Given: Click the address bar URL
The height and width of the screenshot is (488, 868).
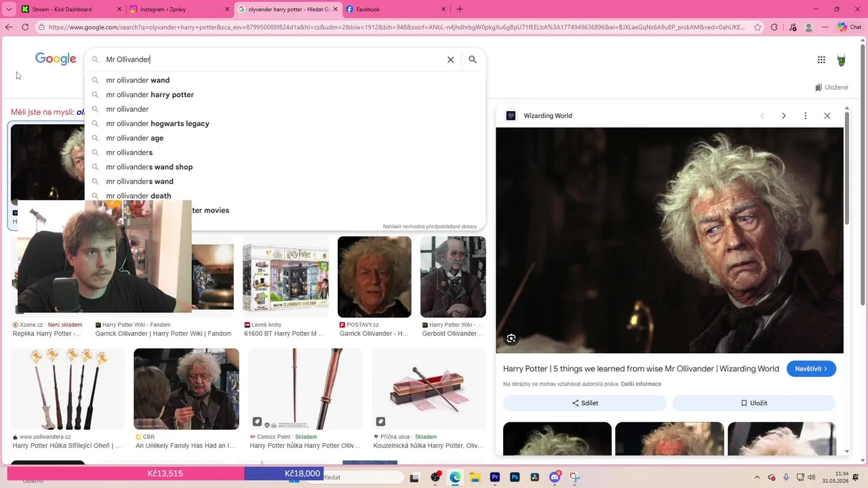Looking at the screenshot, I should pyautogui.click(x=397, y=27).
